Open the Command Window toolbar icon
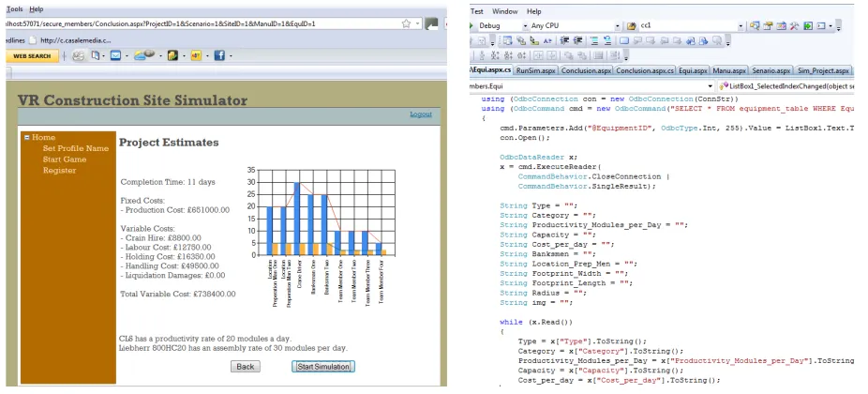The height and width of the screenshot is (394, 868). (821, 26)
